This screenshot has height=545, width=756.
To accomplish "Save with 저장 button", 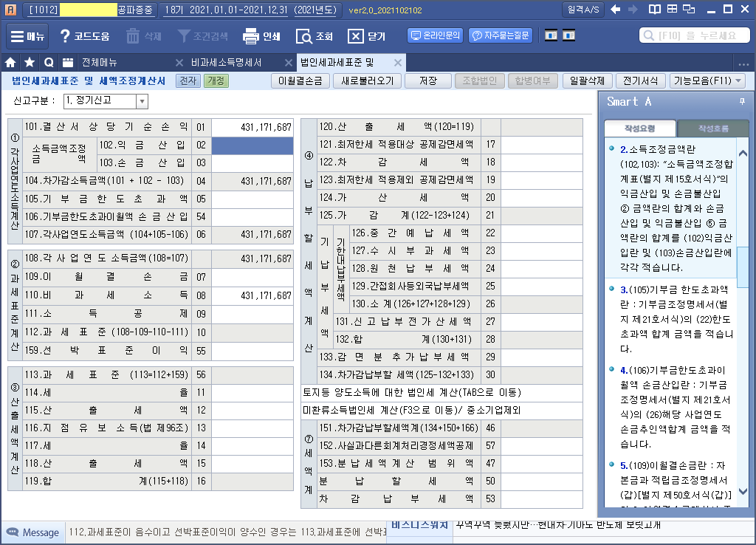I will (x=428, y=80).
